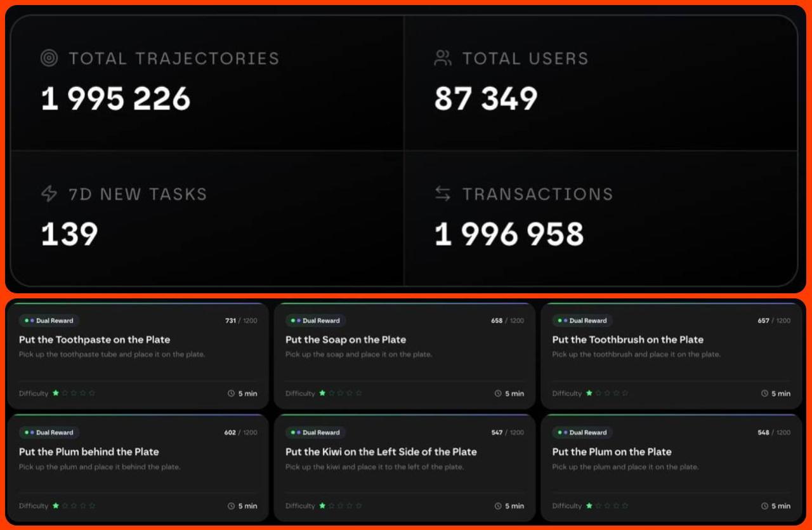The image size is (812, 530).
Task: Open the Put the Soap on the Plate task
Action: click(346, 340)
